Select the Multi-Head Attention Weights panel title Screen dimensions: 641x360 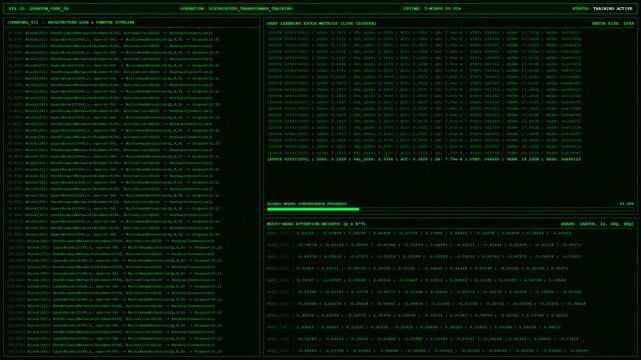tap(316, 224)
